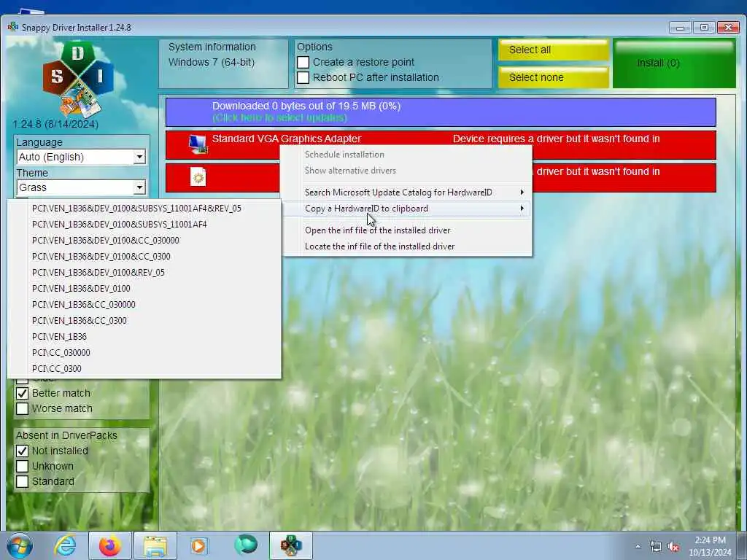
Task: Enable Create a restore point checkbox
Action: [x=303, y=63]
